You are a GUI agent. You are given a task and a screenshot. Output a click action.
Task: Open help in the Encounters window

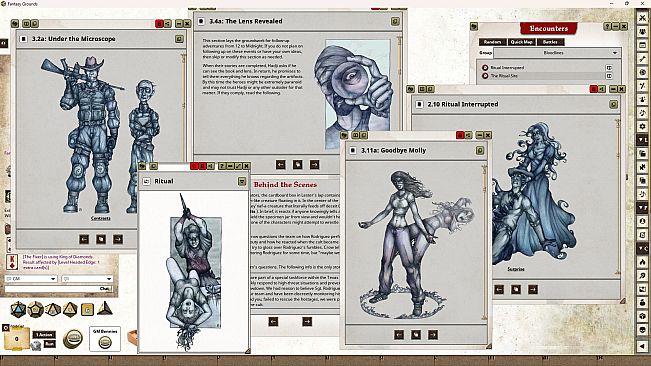click(x=607, y=27)
